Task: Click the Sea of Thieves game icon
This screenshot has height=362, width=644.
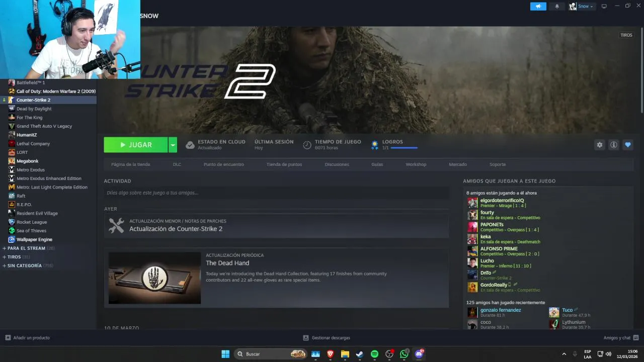Action: tap(12, 231)
